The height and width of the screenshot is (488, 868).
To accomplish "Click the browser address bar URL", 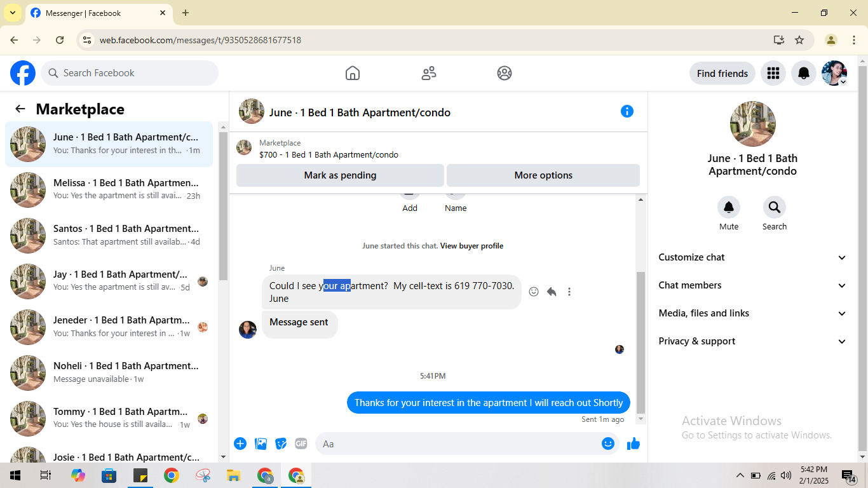I will click(200, 40).
